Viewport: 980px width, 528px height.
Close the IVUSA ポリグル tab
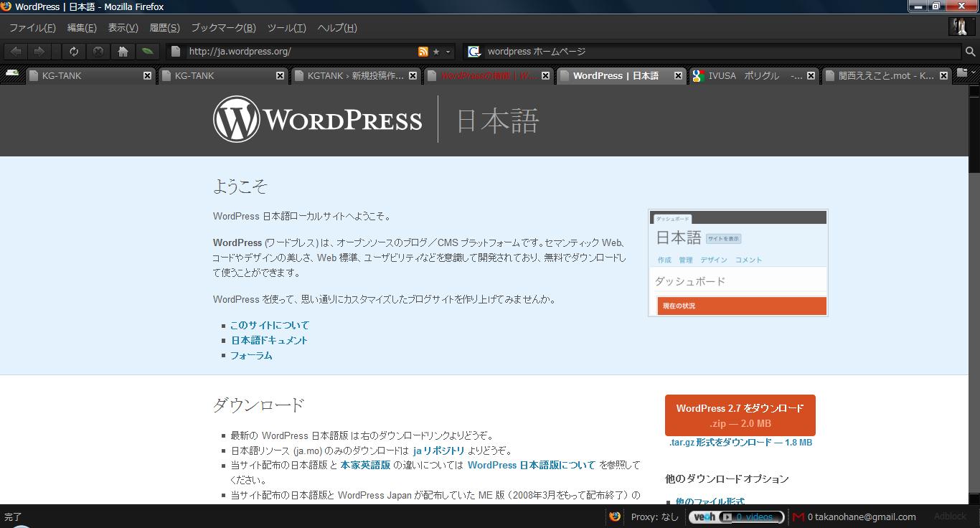point(811,75)
